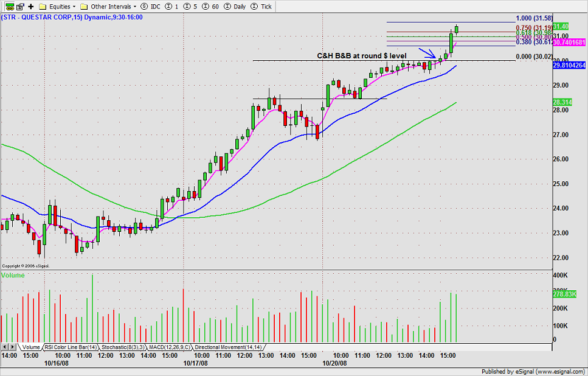This screenshot has width=588, height=376.
Task: Switch to the 1-minute interval button
Action: 172,6
